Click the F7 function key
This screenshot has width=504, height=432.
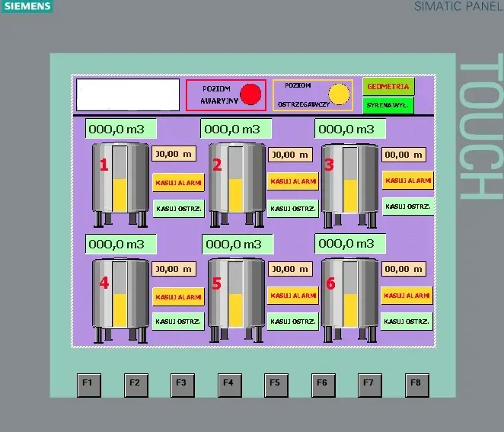click(x=370, y=385)
